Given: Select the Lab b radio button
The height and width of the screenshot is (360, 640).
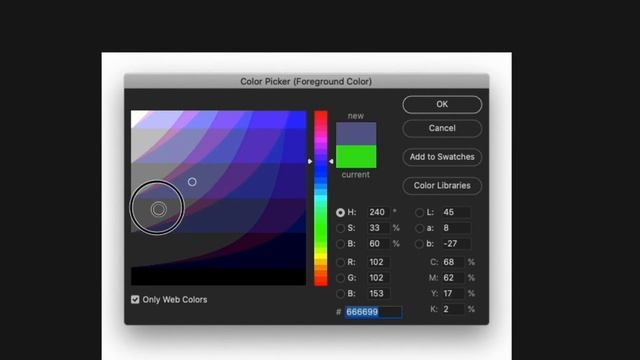Looking at the screenshot, I should coord(419,244).
